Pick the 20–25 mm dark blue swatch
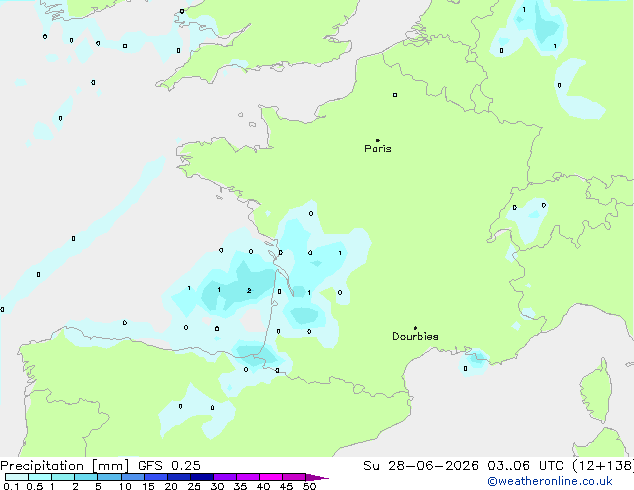Screen dimensions: 634x490 tap(178, 477)
